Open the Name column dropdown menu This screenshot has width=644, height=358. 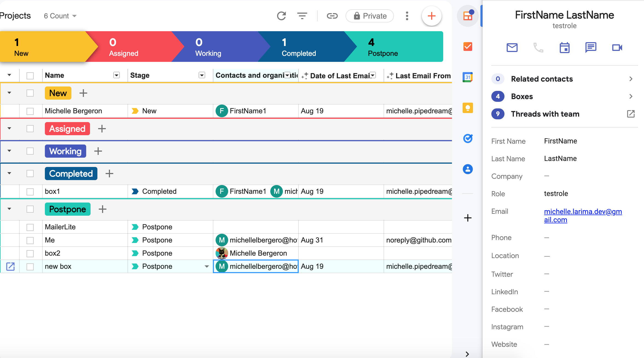click(x=117, y=75)
